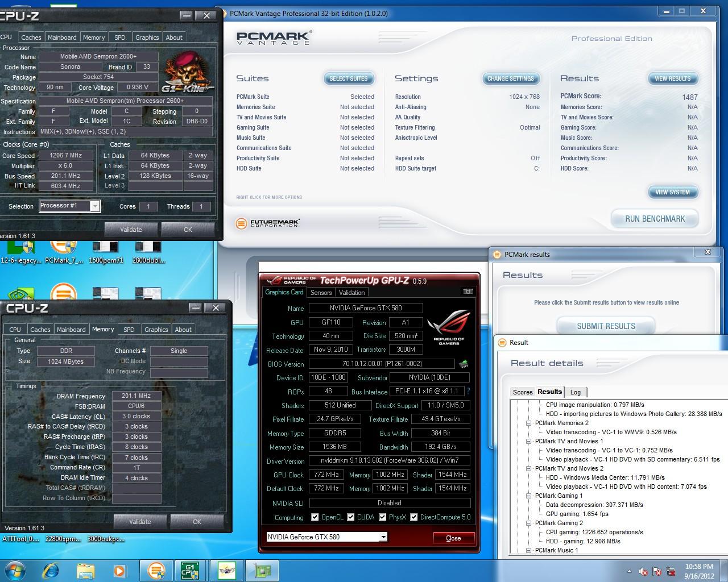Open the Validation tab in GPU-Z
728x582 pixels.
351,293
